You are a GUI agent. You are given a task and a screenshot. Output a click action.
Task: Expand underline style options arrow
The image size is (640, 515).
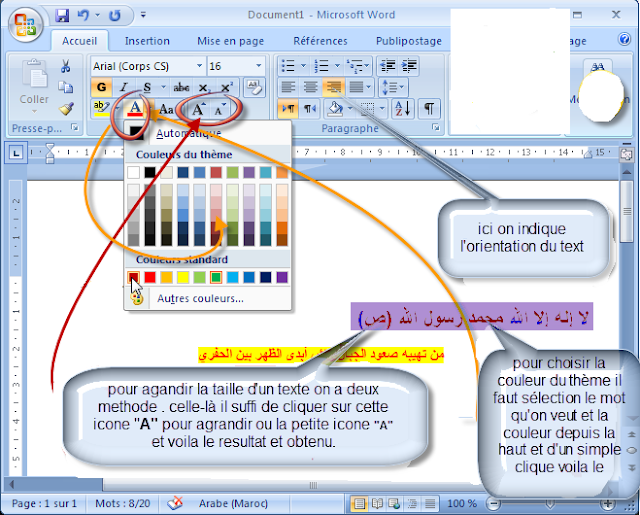click(163, 87)
